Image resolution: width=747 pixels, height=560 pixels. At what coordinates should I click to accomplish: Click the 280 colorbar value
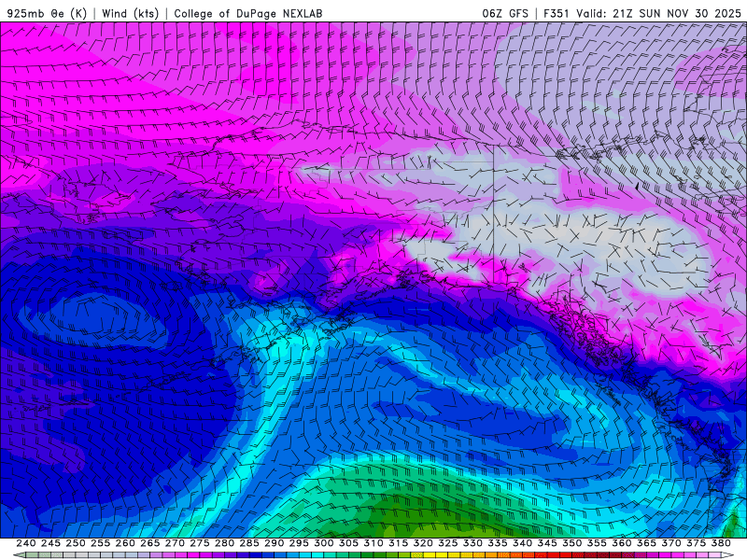[x=224, y=543]
